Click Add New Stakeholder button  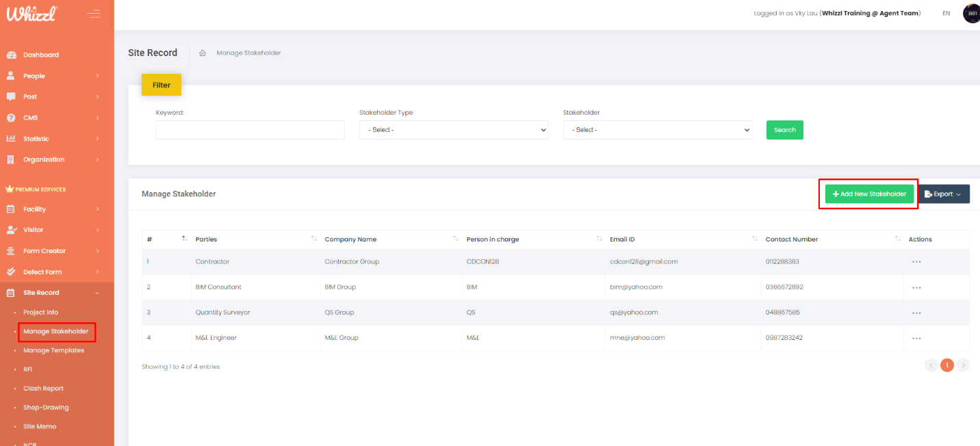click(x=869, y=194)
